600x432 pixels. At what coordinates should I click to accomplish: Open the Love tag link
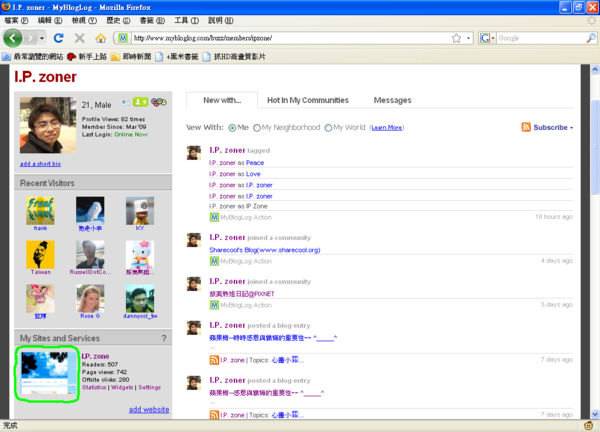pos(253,174)
